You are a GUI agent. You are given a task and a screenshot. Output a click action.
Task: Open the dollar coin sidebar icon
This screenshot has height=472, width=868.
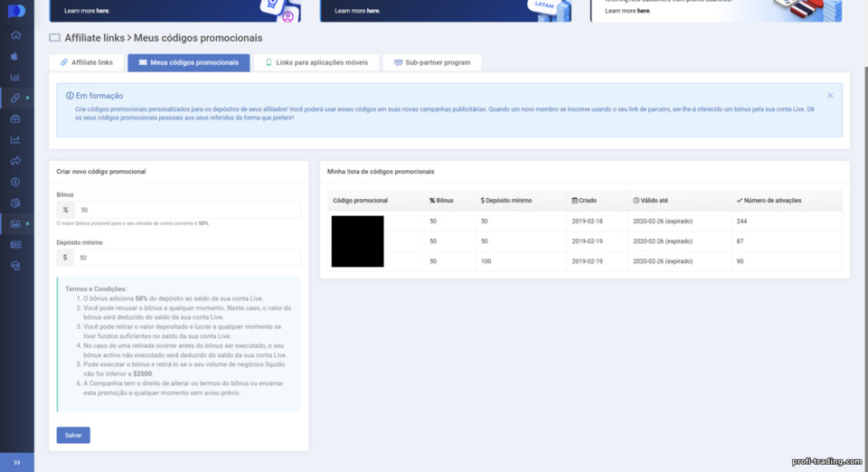[15, 182]
